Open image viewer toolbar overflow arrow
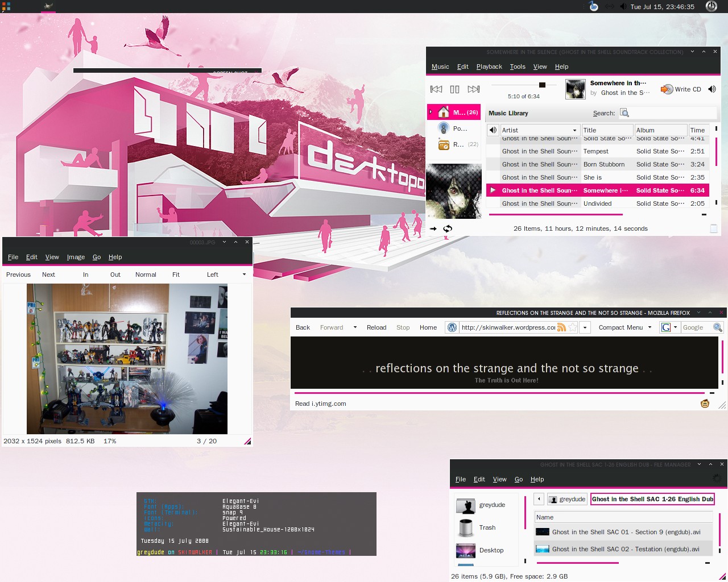The width and height of the screenshot is (728, 582). point(245,275)
